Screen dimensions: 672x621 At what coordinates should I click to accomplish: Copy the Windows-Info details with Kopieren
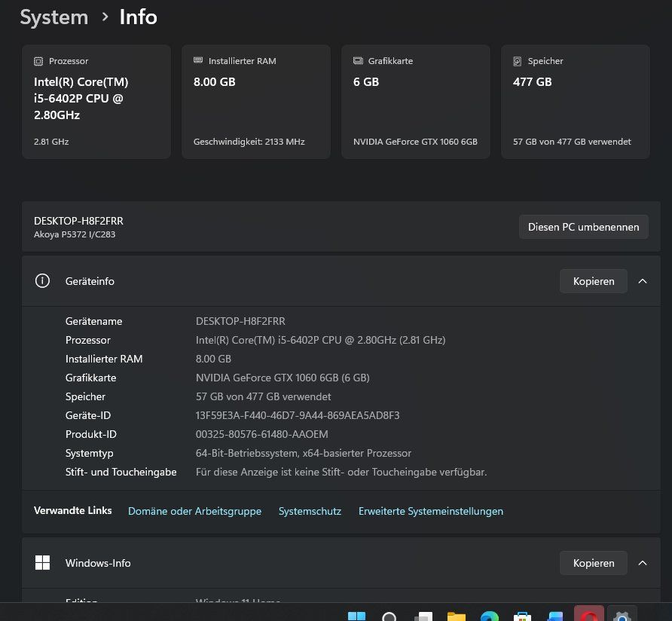tap(594, 563)
